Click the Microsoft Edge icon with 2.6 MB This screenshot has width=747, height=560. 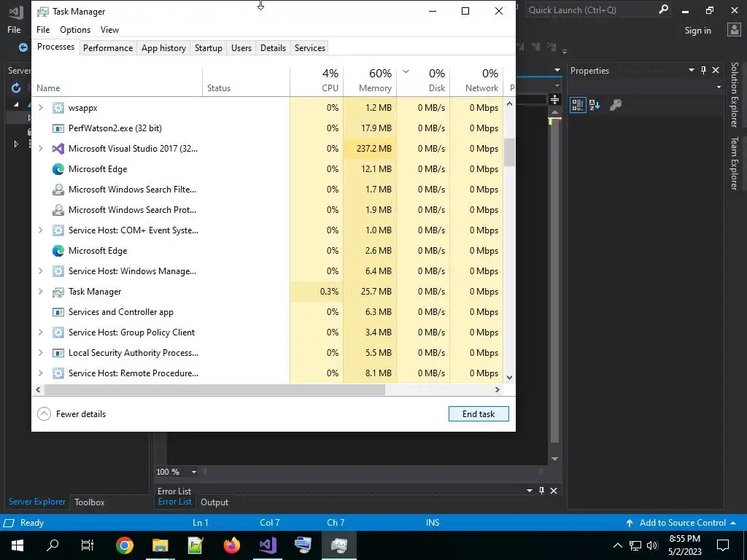point(58,251)
